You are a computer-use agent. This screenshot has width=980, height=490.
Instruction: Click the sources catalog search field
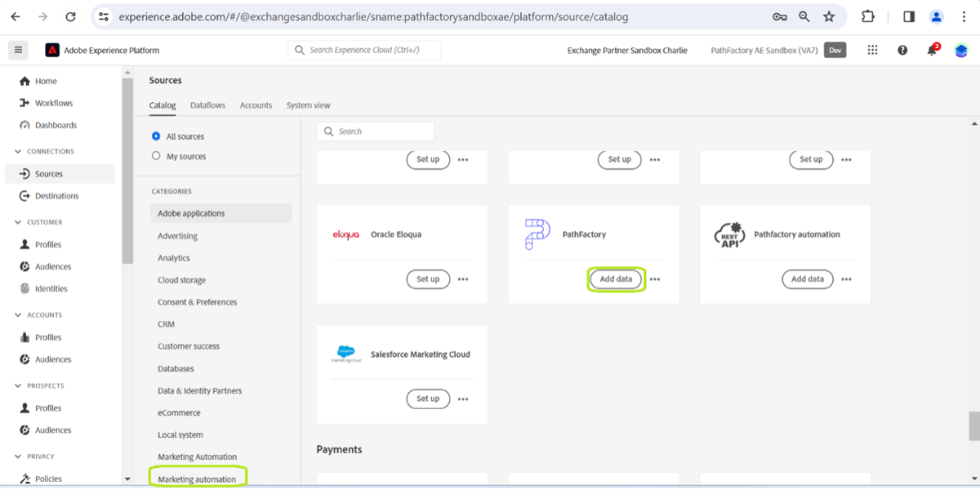[x=376, y=131]
